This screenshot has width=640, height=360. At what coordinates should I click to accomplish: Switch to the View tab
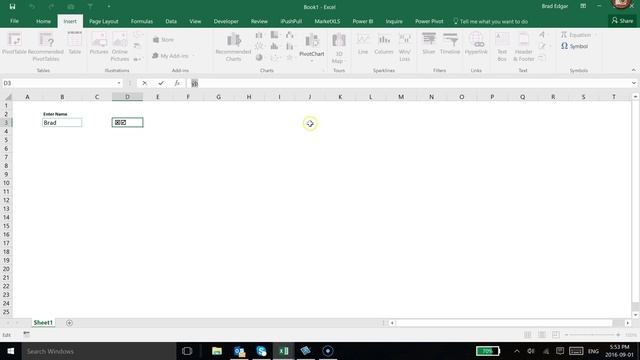(x=195, y=21)
